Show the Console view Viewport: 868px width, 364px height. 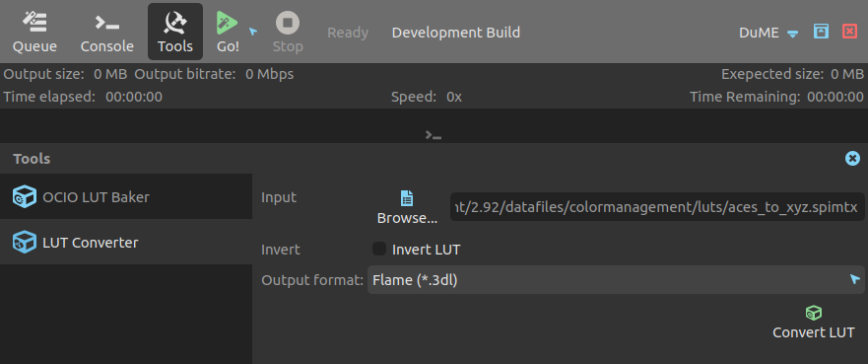(x=106, y=33)
